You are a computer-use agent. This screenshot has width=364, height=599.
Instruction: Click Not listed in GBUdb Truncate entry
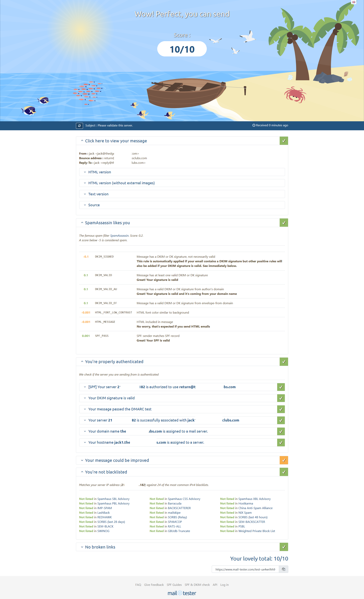pyautogui.click(x=170, y=531)
